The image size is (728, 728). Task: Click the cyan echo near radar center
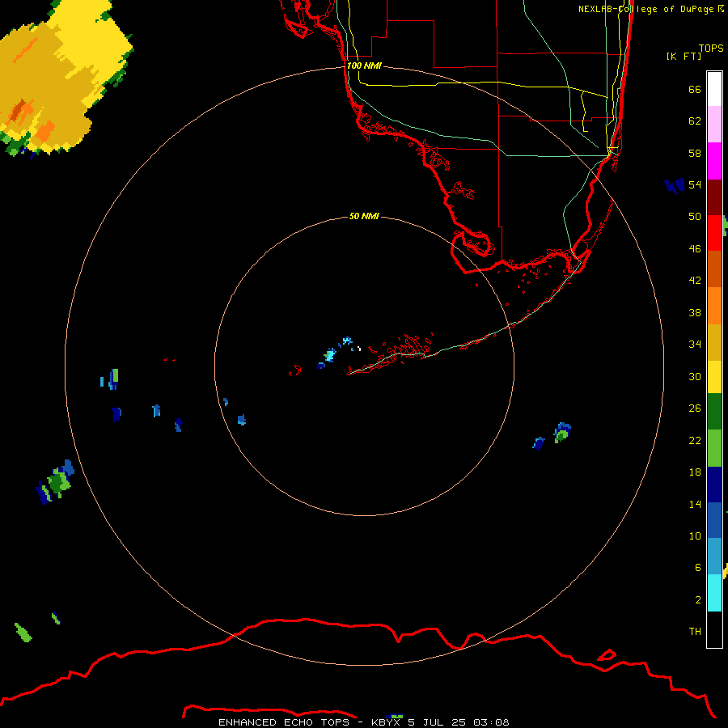[330, 355]
